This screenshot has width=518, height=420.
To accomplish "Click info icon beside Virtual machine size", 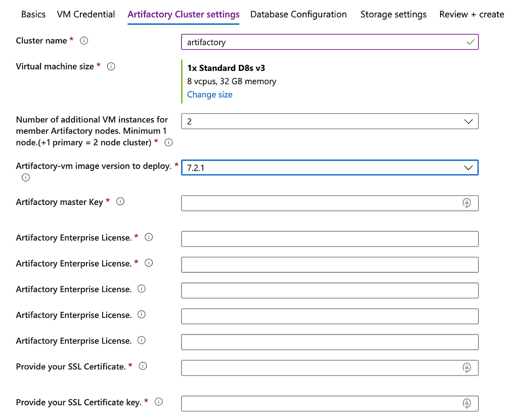I will (x=111, y=66).
